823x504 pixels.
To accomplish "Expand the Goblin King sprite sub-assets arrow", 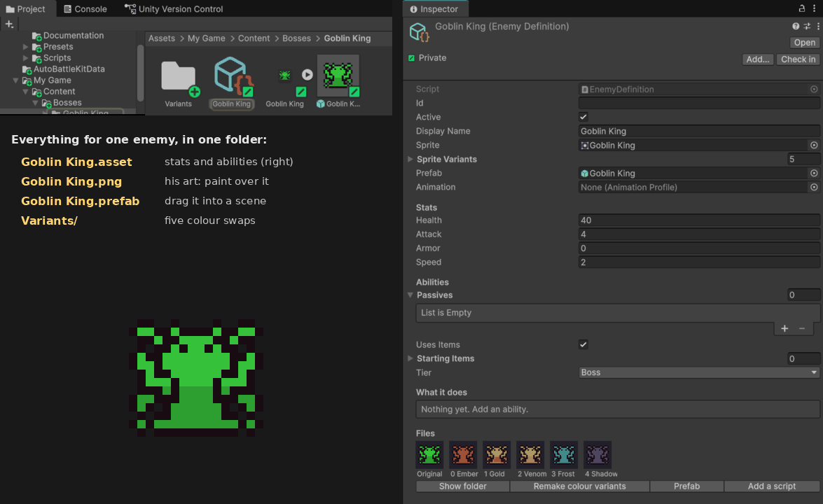I will point(307,75).
